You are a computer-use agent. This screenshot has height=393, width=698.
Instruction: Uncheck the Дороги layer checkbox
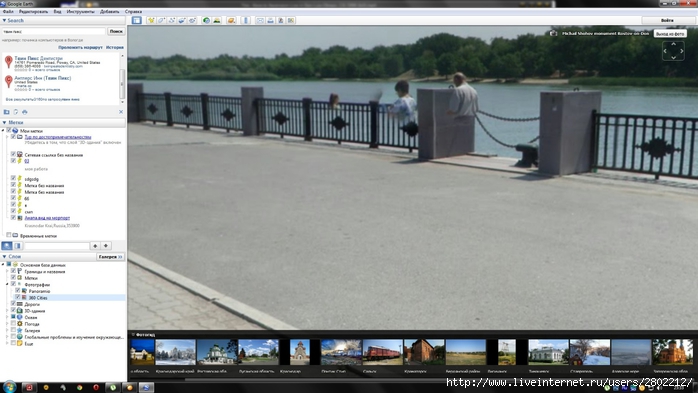(13, 304)
